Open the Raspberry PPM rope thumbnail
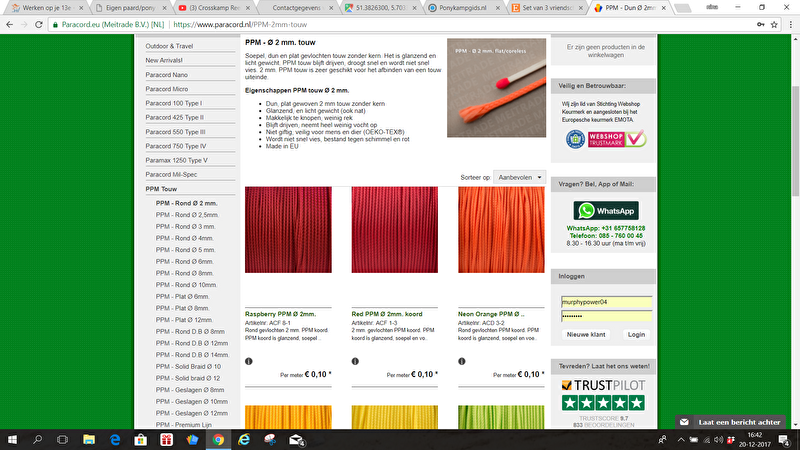 click(288, 230)
